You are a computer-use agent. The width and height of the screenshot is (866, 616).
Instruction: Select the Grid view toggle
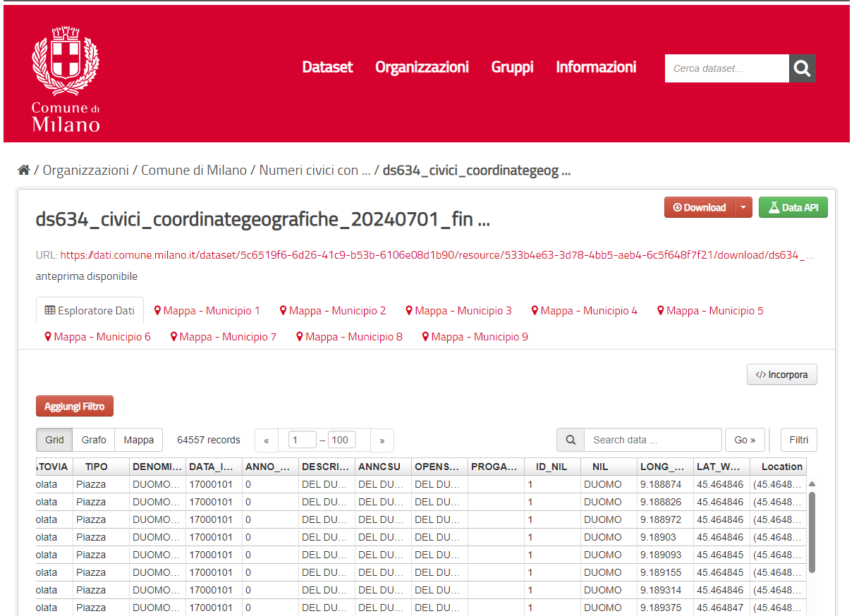[x=54, y=440]
